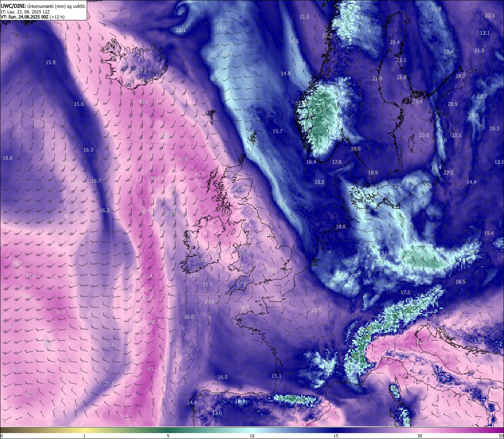The width and height of the screenshot is (504, 439).
Task: Click the 21.9 value at upper right
Action: (x=479, y=50)
